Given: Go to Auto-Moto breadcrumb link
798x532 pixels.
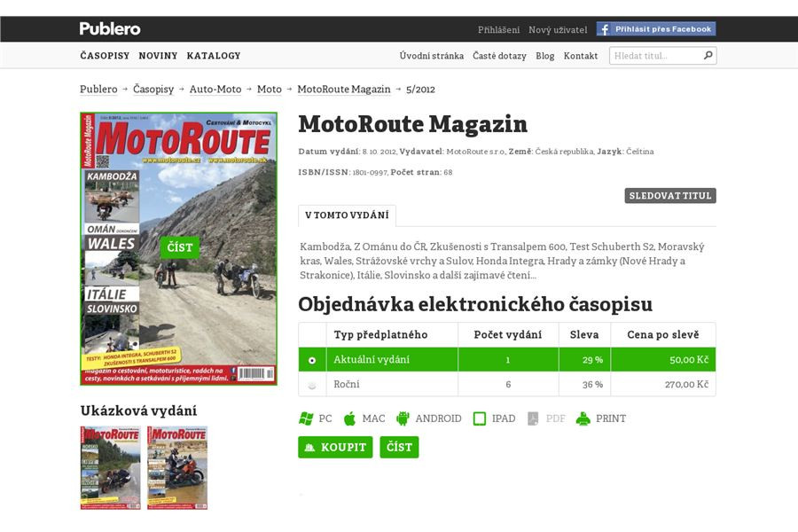Looking at the screenshot, I should point(215,90).
